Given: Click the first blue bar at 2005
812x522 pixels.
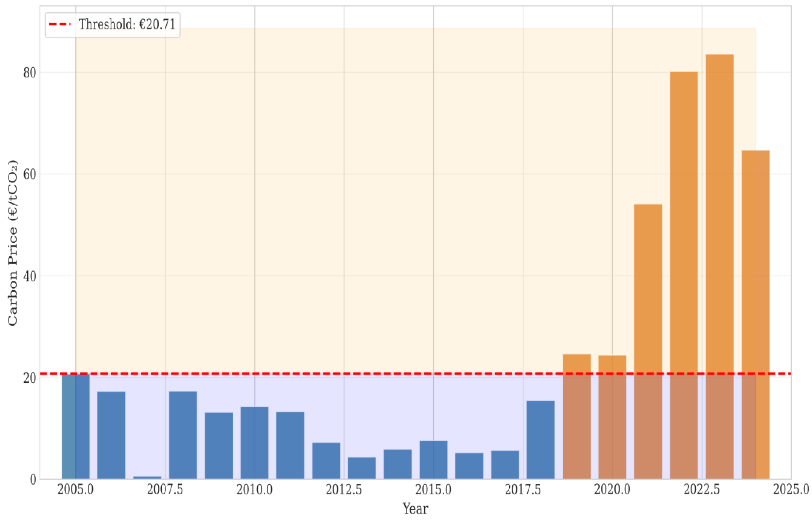Looking at the screenshot, I should (x=75, y=426).
